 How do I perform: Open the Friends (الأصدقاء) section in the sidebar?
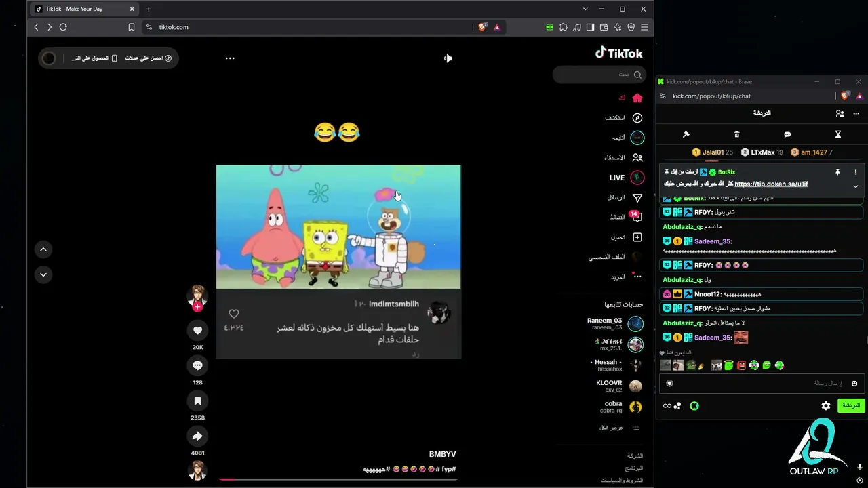(625, 157)
